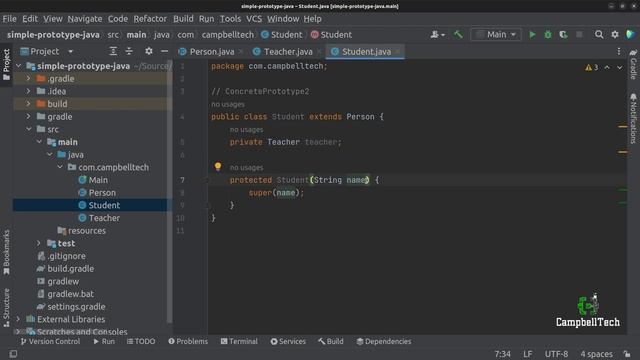640x360 pixels.
Task: Toggle the Structure tool window
Action: [x=6, y=308]
